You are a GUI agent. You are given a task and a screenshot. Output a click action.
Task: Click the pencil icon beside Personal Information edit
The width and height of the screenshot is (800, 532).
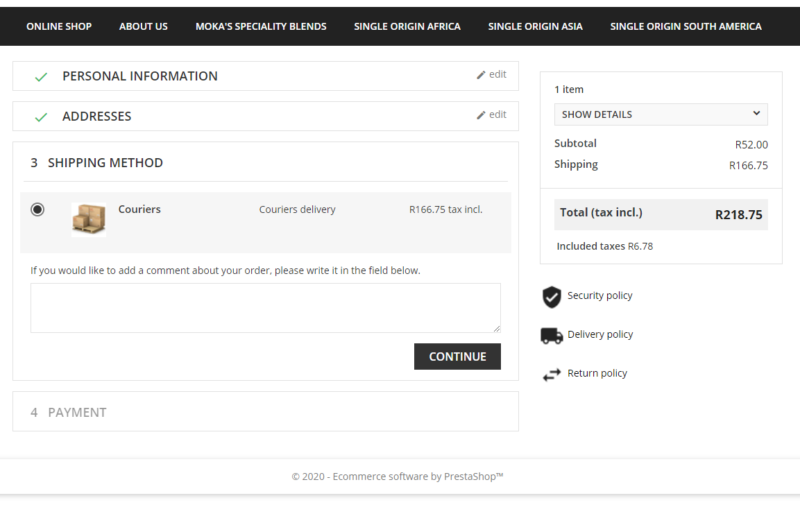tap(481, 75)
